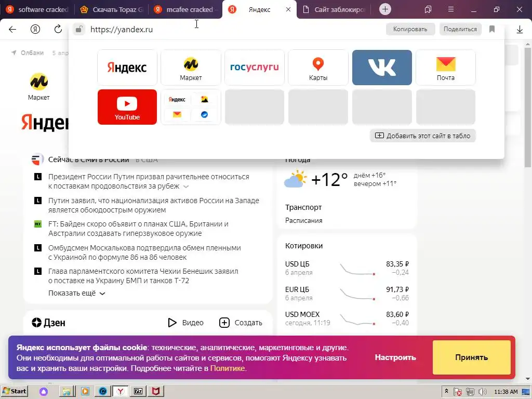Viewport: 532px width, 399px height.
Task: Open the purple Alice icon in the taskbar
Action: tap(44, 392)
